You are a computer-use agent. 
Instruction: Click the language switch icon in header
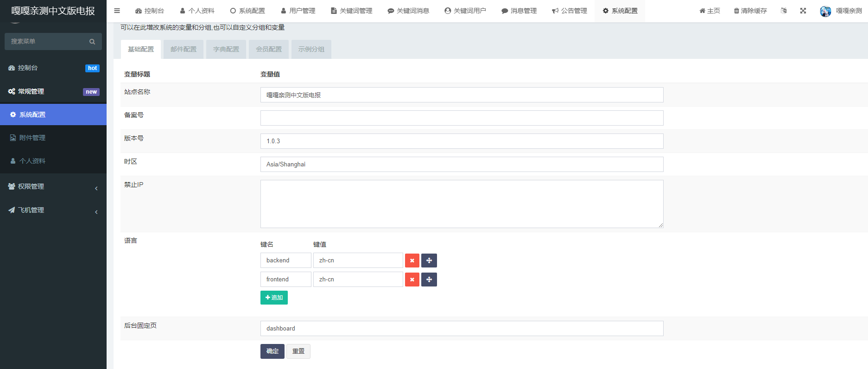tap(784, 11)
